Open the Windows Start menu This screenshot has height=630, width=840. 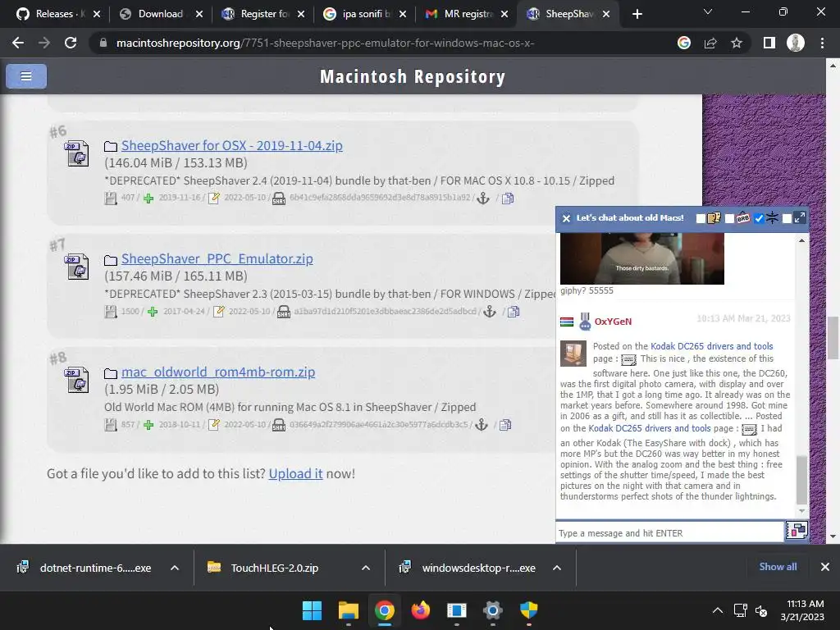click(312, 609)
